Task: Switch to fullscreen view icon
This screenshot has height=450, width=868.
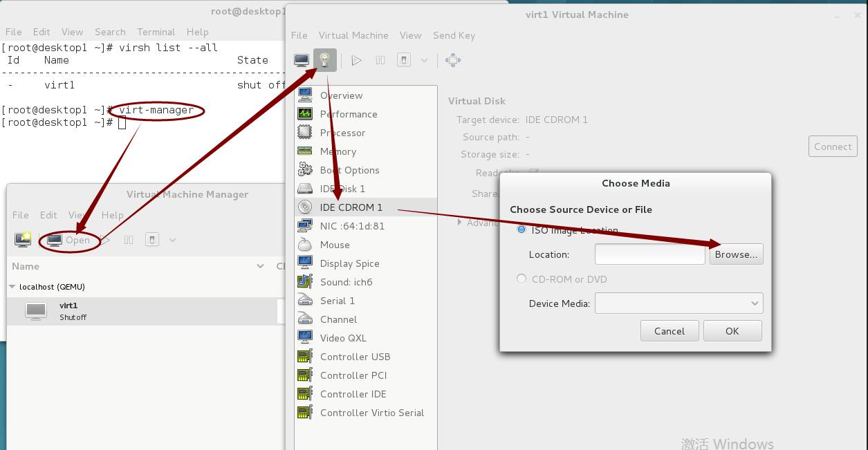Action: [x=453, y=60]
